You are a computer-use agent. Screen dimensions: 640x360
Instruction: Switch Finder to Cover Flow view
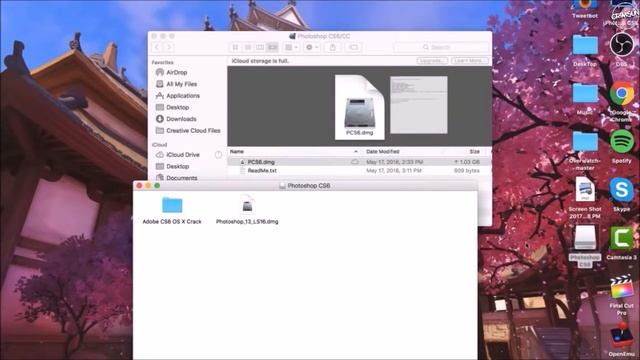tap(272, 47)
